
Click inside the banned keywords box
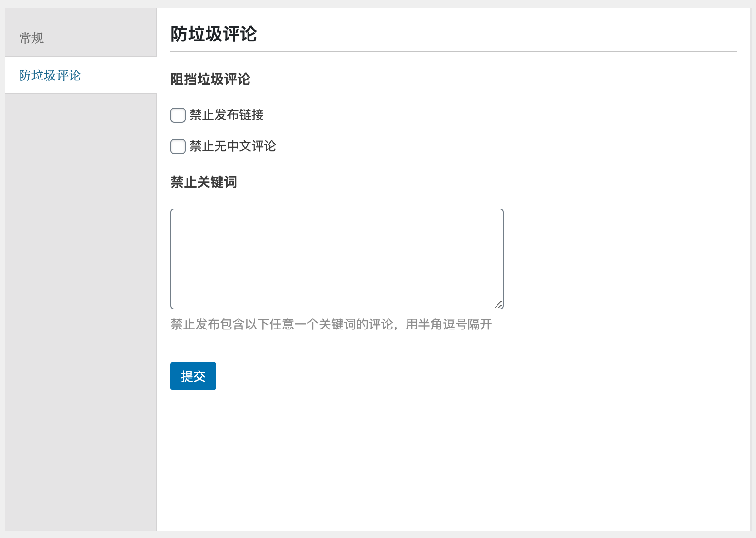pos(337,259)
